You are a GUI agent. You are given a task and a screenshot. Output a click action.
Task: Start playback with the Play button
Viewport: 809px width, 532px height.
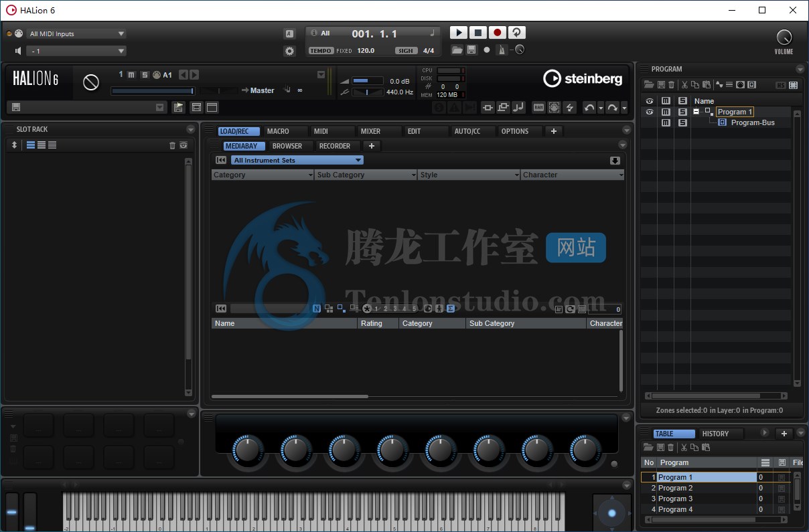pos(458,32)
